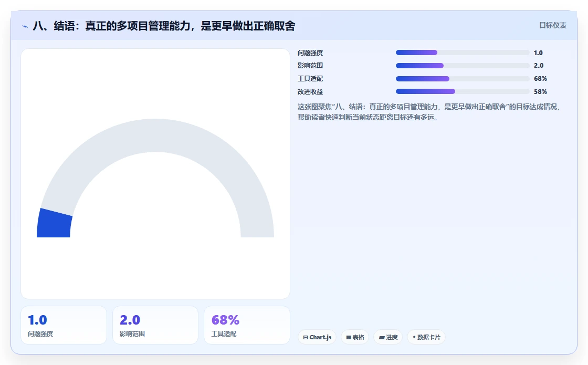Click the 58% value next to the progress bar
Screen dimensions: 588x365
coord(540,91)
